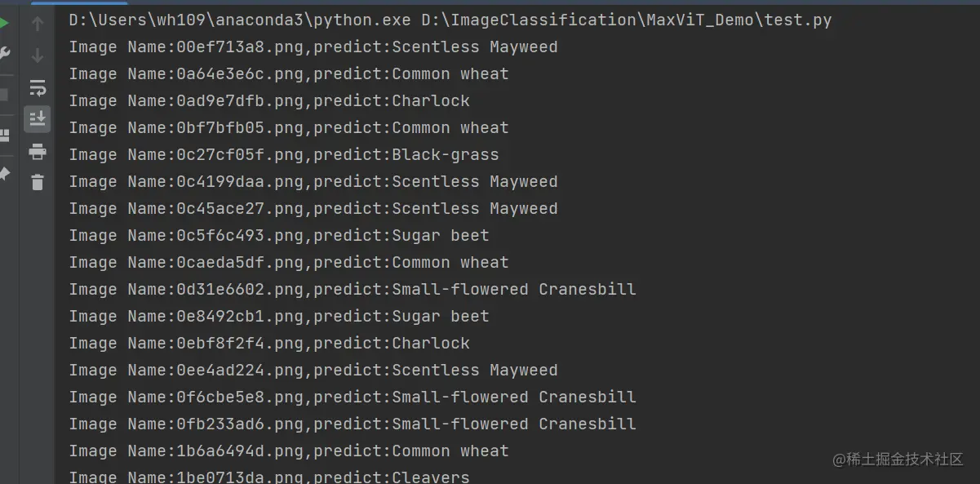This screenshot has width=980, height=484.
Task: Open run configuration via the wrench icon
Action: click(4, 55)
